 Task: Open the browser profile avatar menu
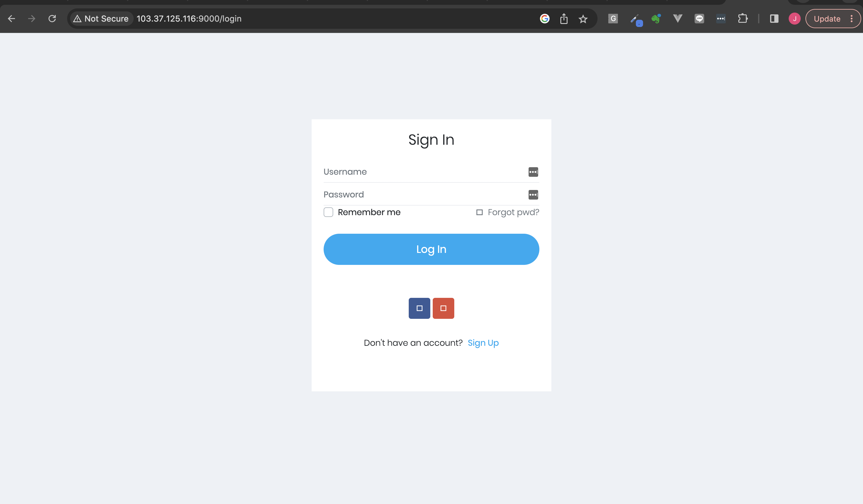pos(794,19)
